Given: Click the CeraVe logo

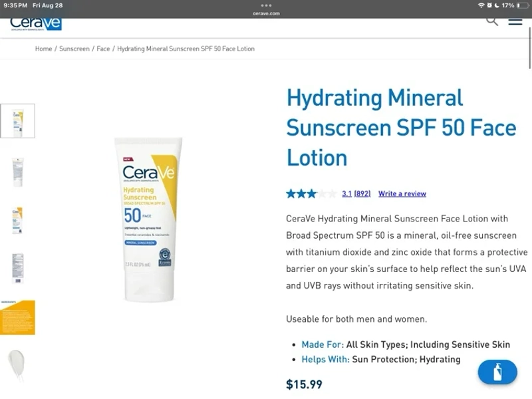Looking at the screenshot, I should coord(36,24).
